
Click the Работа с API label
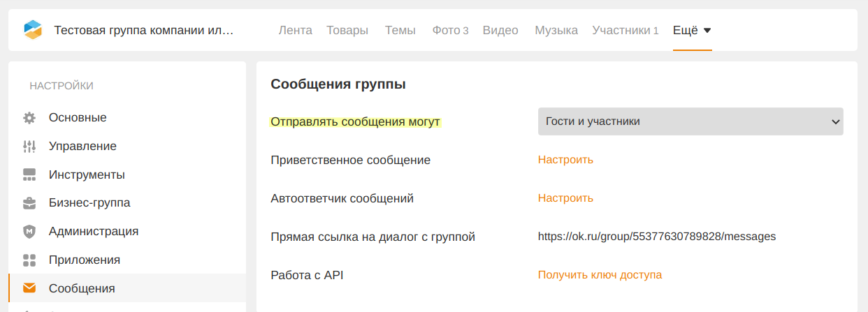[307, 275]
